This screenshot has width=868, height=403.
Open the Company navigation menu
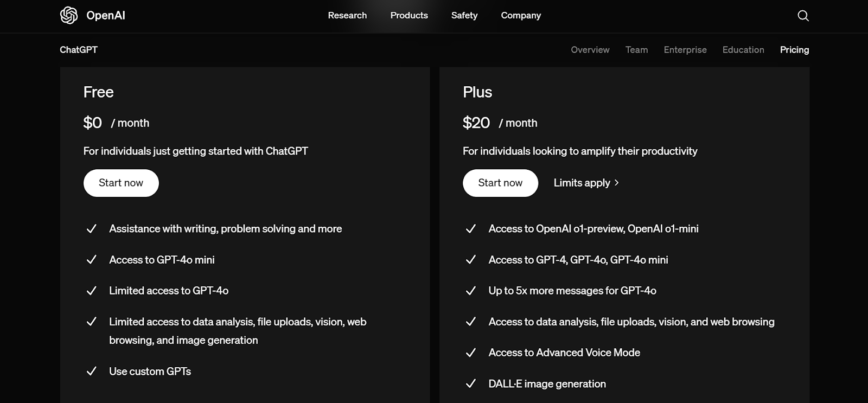click(x=521, y=15)
